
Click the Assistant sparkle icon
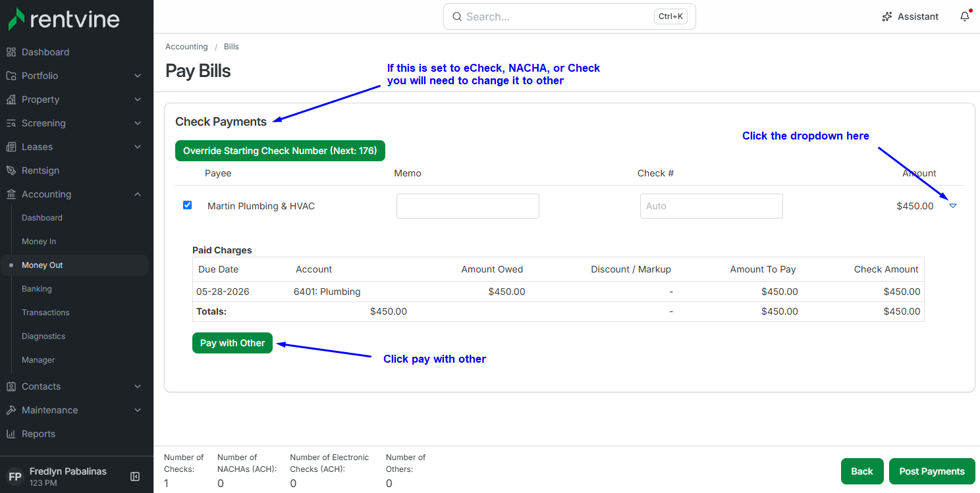(x=887, y=16)
